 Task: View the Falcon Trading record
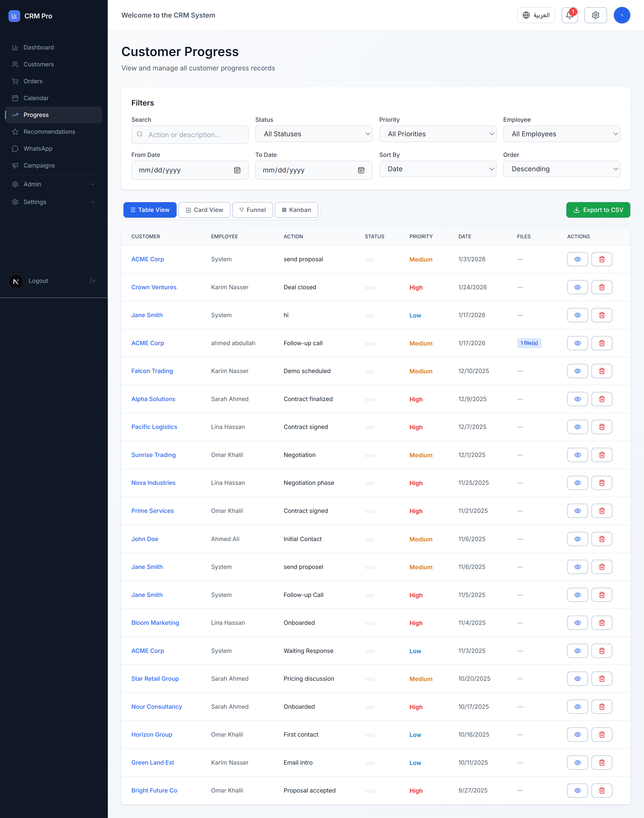577,371
